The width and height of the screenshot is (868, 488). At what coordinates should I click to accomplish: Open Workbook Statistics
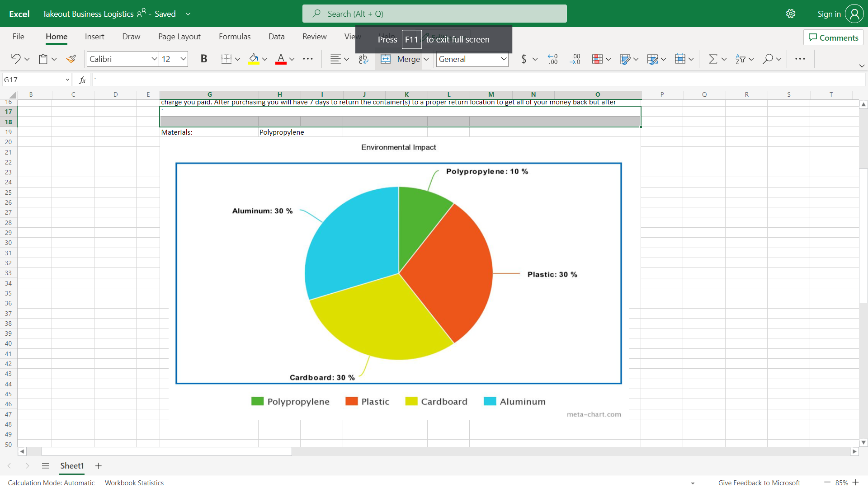134,483
